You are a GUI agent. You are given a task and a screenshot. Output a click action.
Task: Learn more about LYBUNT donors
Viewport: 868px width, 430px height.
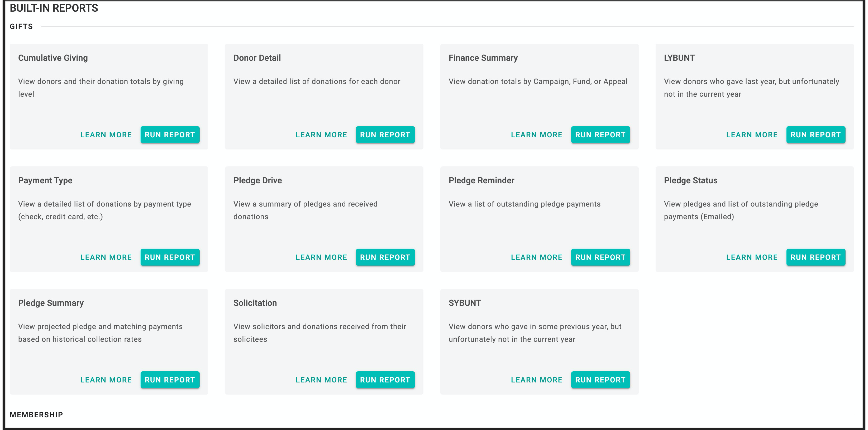click(752, 134)
